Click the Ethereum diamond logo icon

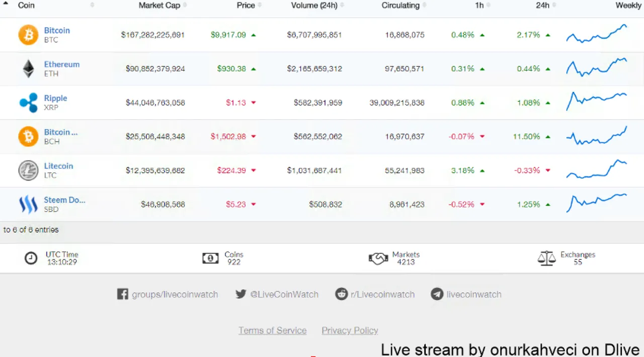[28, 69]
